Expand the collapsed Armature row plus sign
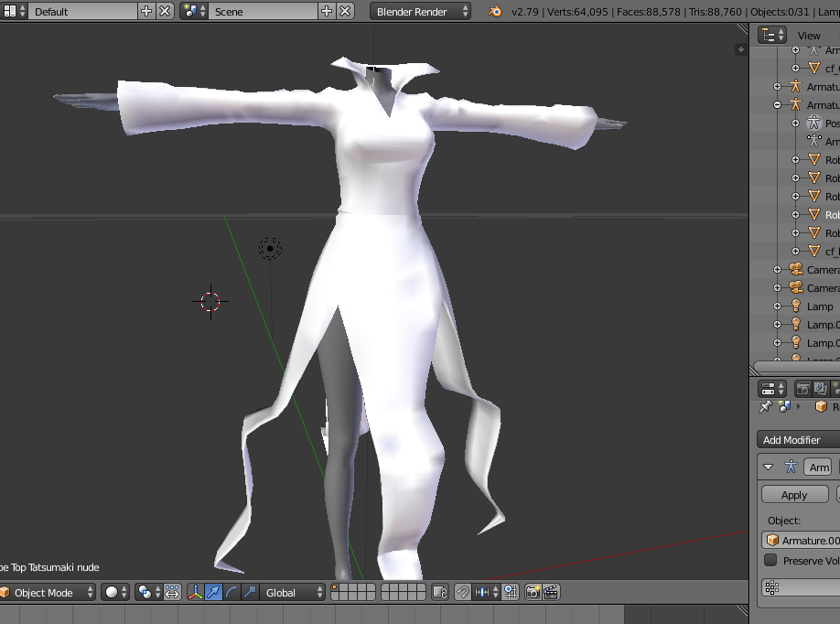Image resolution: width=840 pixels, height=624 pixels. (778, 87)
